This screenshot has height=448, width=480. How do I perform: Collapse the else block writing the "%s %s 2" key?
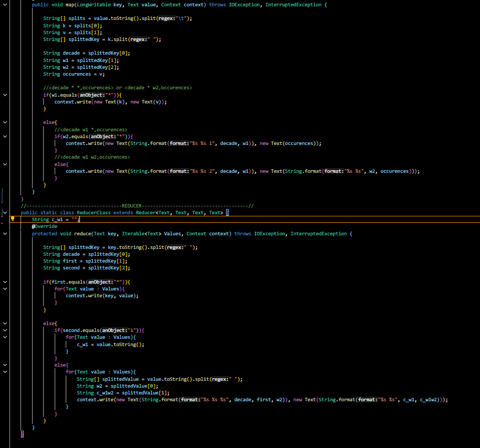(5, 164)
